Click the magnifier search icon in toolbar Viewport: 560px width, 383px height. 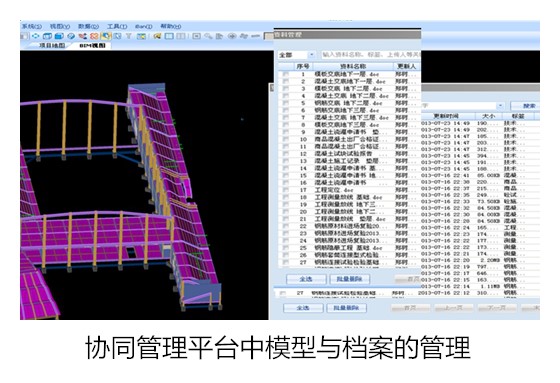[x=208, y=36]
